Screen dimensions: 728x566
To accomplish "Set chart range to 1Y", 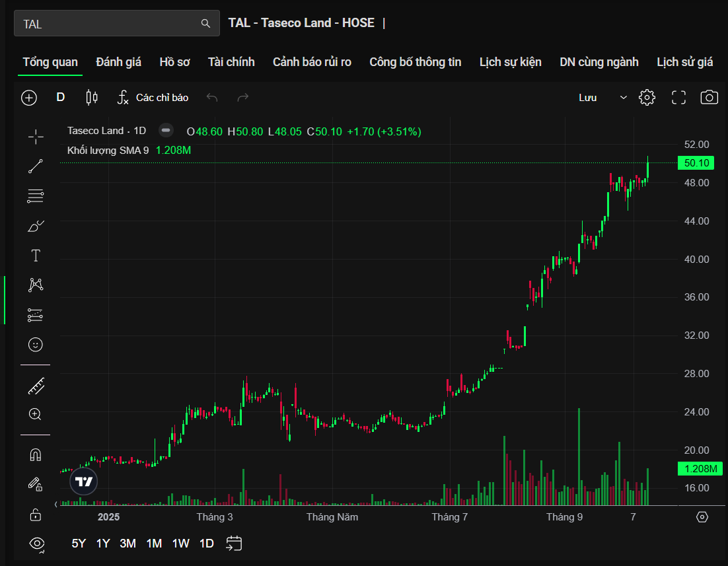I will click(103, 544).
